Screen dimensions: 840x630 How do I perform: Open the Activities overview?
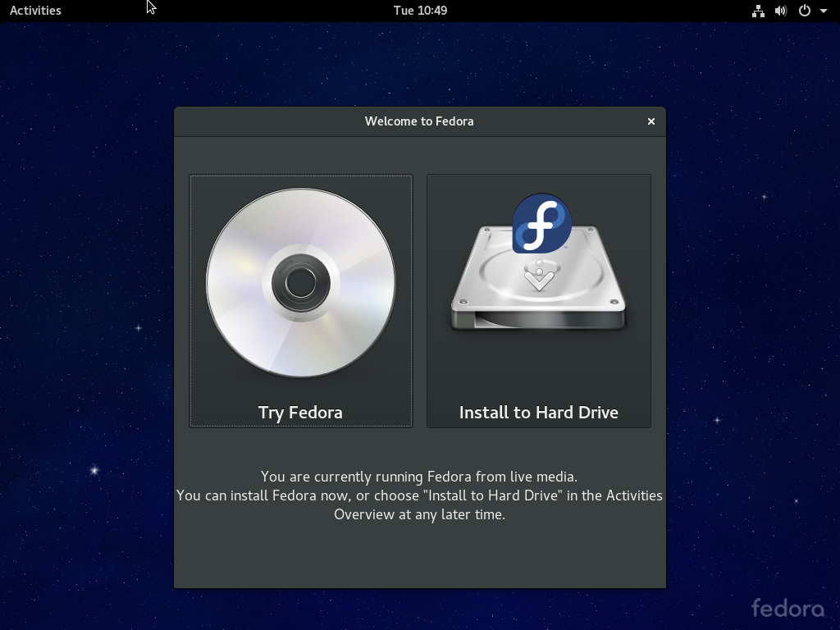[35, 11]
